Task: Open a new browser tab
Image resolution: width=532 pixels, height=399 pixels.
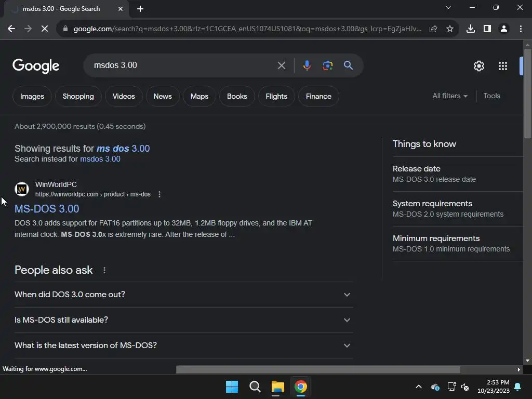Action: [x=140, y=9]
